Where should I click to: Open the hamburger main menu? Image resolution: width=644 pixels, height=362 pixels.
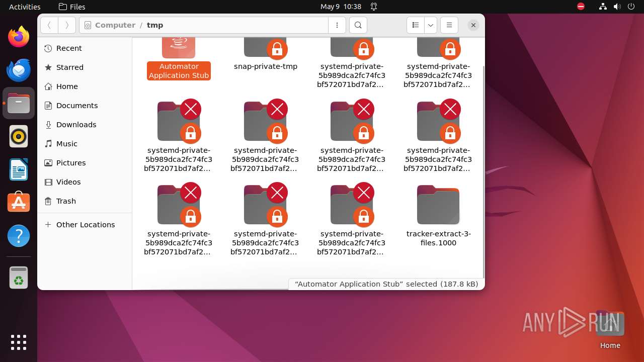coord(449,25)
